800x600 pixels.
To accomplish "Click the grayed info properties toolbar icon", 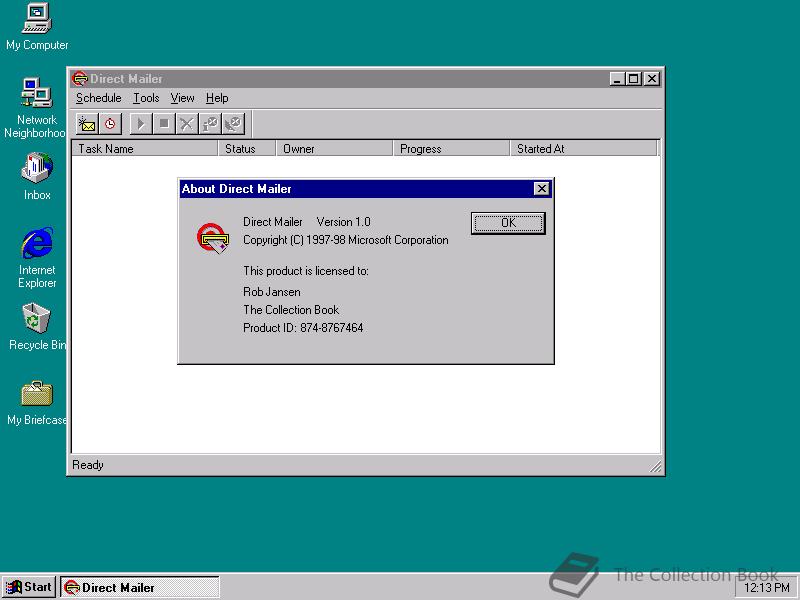I will tap(210, 124).
